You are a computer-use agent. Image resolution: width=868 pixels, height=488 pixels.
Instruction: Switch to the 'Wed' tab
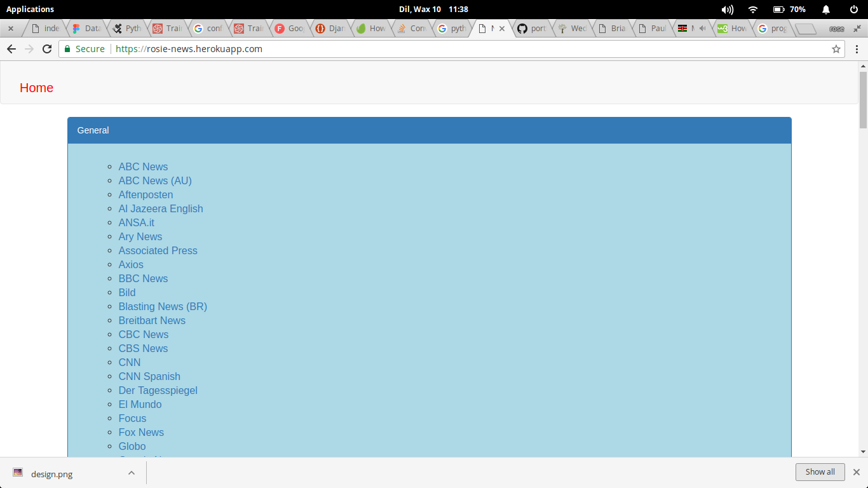[x=573, y=29]
